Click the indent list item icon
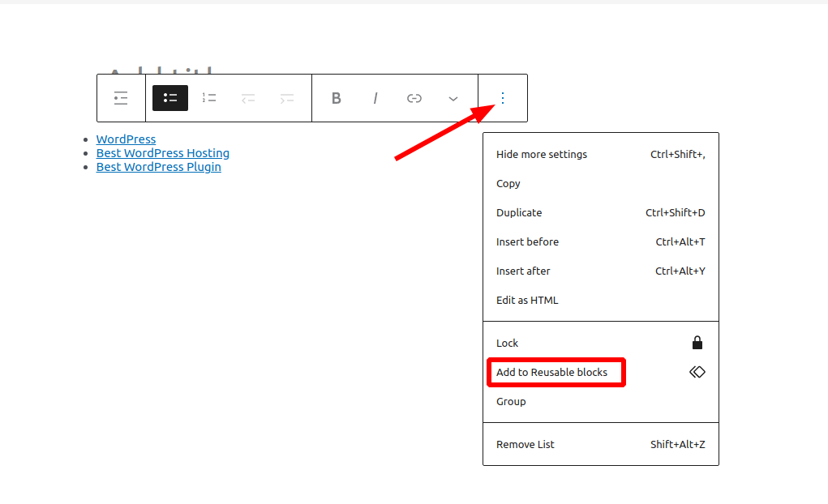 click(287, 98)
